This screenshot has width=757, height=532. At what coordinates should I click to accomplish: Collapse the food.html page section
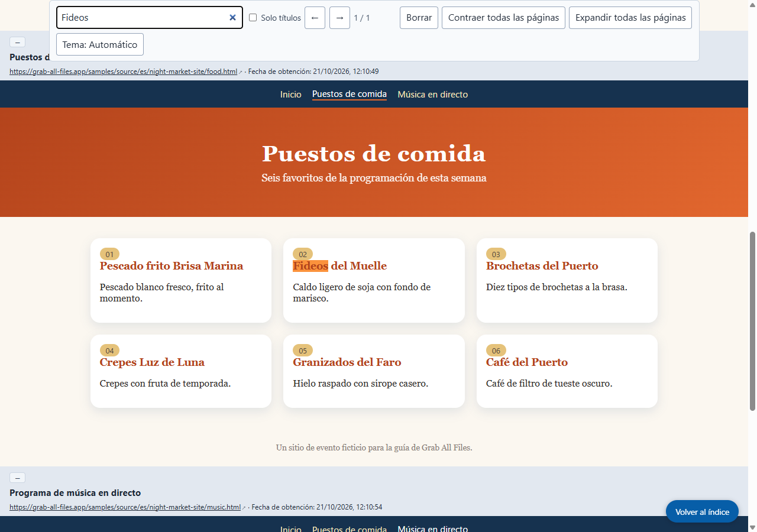pos(17,42)
